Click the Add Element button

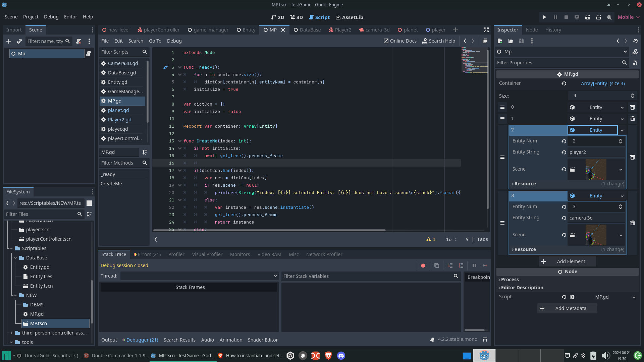click(567, 261)
